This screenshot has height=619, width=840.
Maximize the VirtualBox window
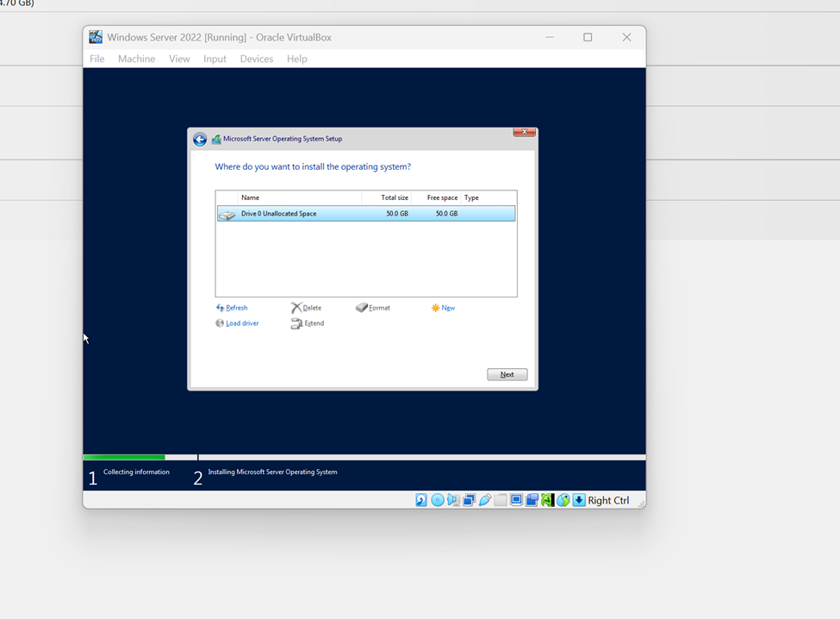click(x=588, y=37)
